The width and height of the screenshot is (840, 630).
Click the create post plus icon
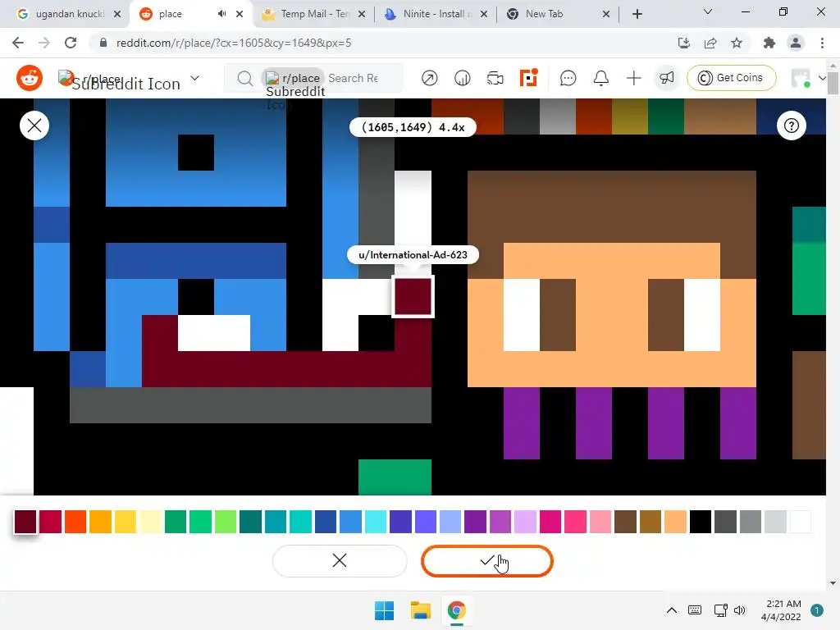point(634,78)
